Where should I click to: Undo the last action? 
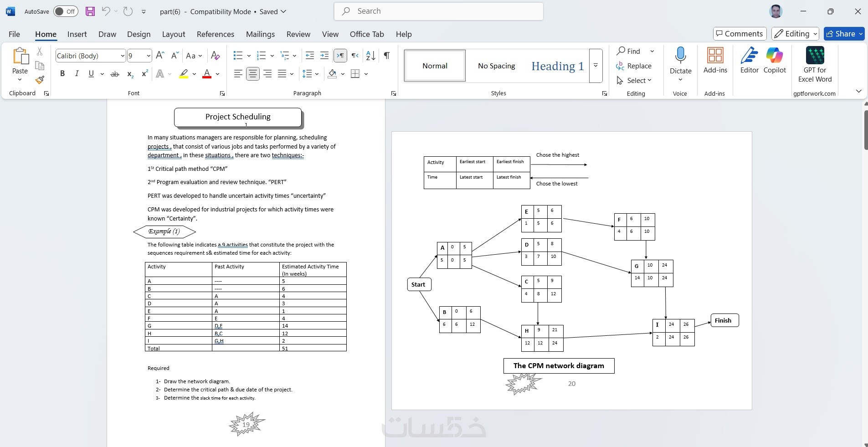tap(106, 11)
